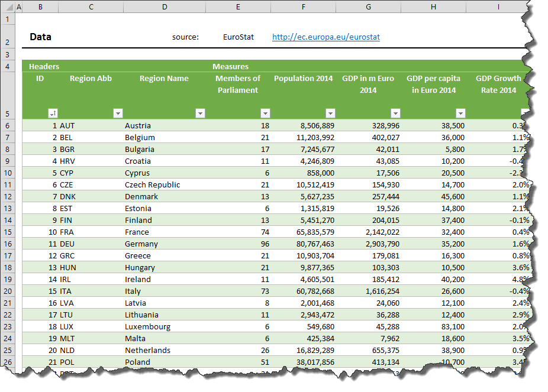The width and height of the screenshot is (548, 392).
Task: Open the ec.europa.eu/eurostat hyperlink
Action: [326, 37]
